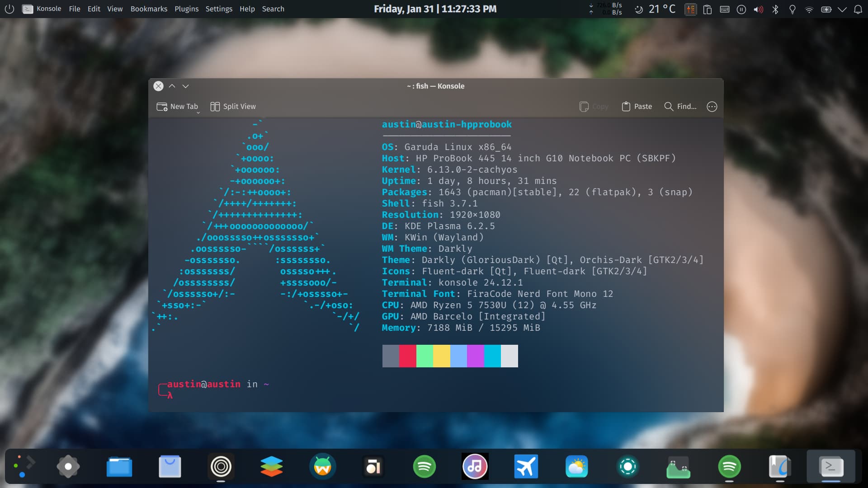This screenshot has height=488, width=868.
Task: Open the battery power tray icon
Action: (826, 9)
